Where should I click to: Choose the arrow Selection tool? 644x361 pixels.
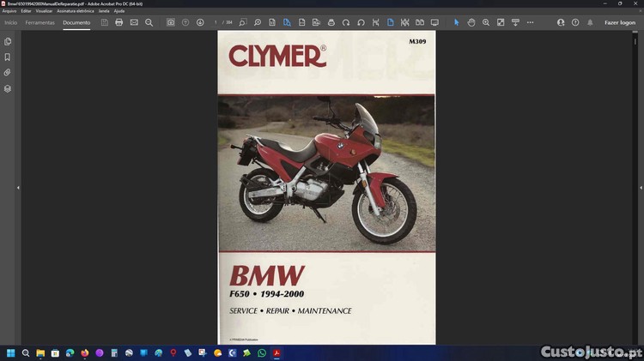pyautogui.click(x=456, y=22)
